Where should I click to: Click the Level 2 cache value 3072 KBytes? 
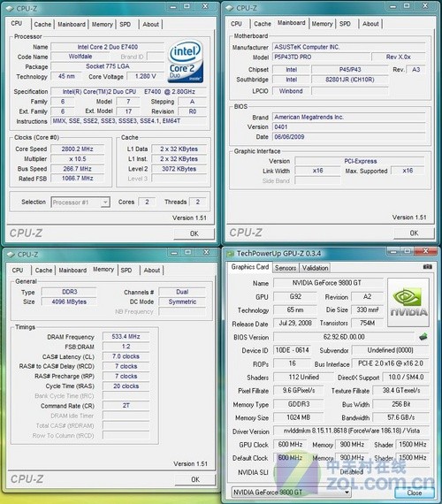point(179,169)
